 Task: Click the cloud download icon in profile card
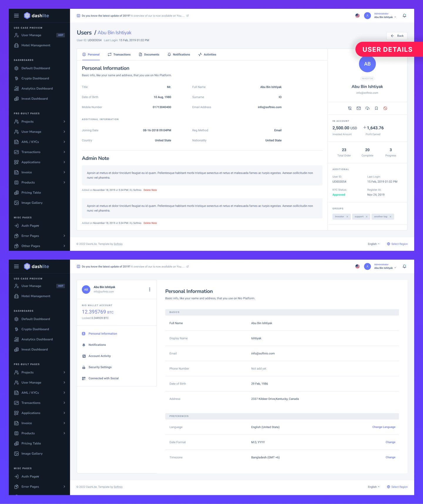(x=367, y=108)
